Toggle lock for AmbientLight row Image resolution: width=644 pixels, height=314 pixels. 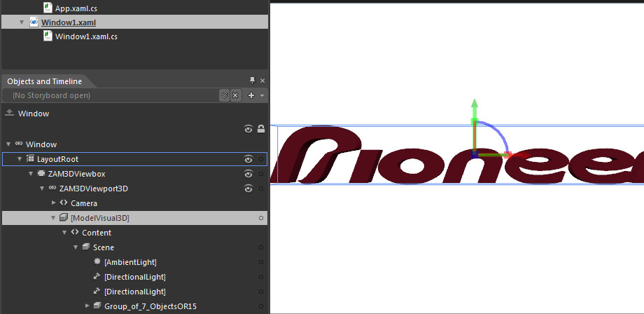(261, 262)
